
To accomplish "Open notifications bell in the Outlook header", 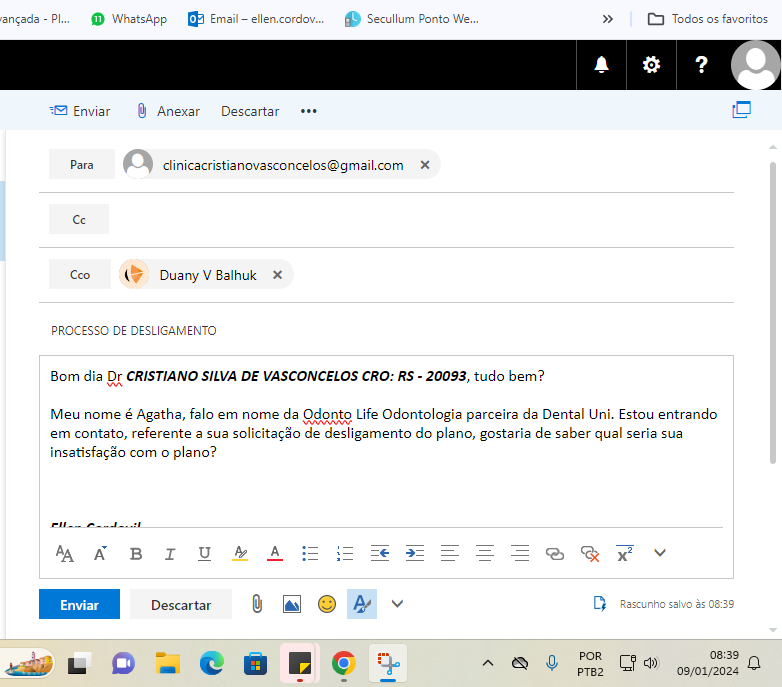I will coord(601,65).
